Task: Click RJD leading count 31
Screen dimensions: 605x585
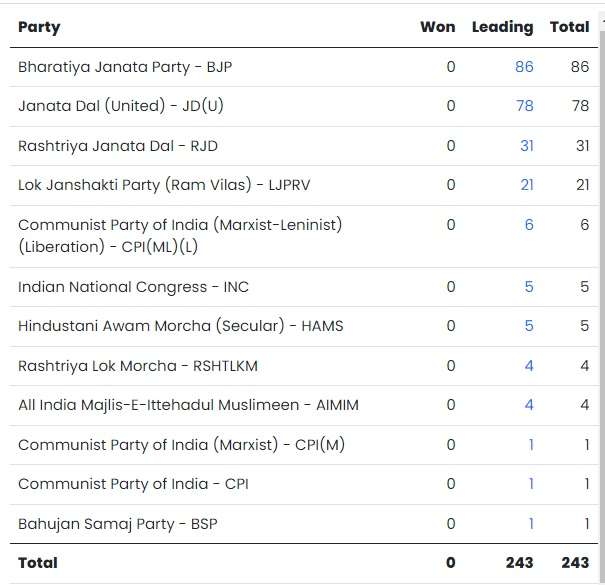Action: 526,146
